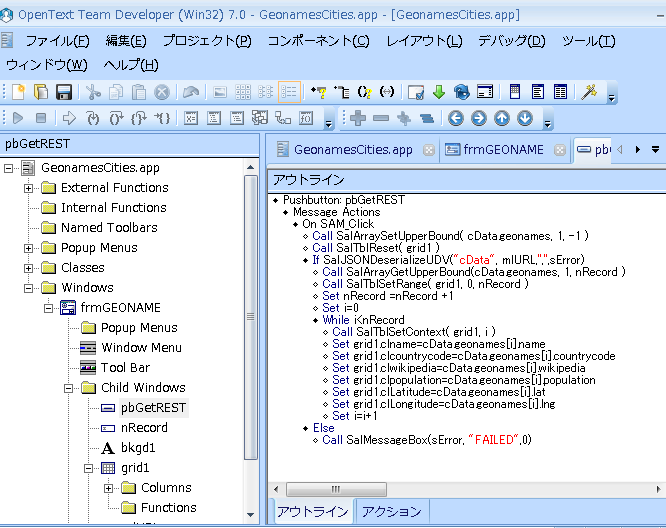Viewport: 666px width, 528px height.
Task: Open the navigation toolbar overflow dropdown
Action: (x=547, y=124)
